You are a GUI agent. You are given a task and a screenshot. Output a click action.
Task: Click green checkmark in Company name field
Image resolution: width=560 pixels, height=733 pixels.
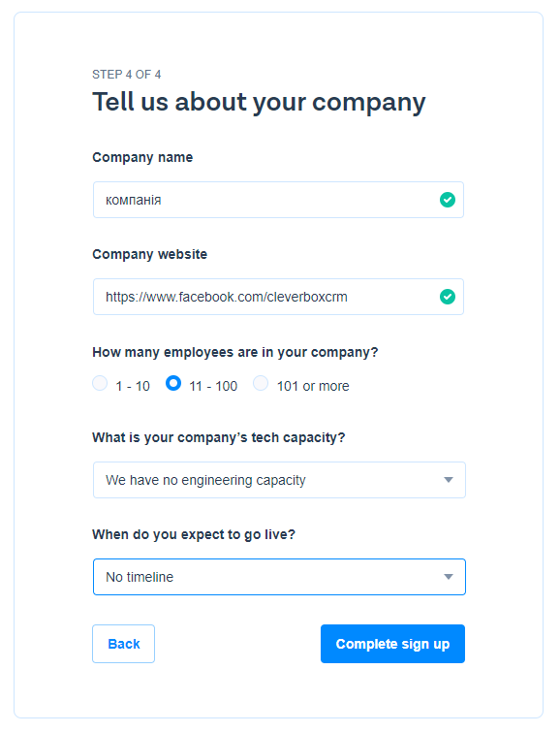click(447, 200)
